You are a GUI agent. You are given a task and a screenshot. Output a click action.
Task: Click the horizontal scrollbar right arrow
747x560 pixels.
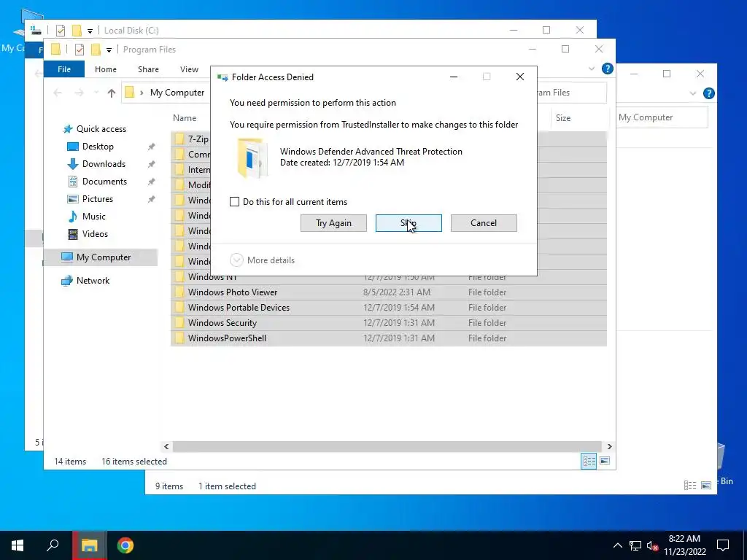click(609, 447)
